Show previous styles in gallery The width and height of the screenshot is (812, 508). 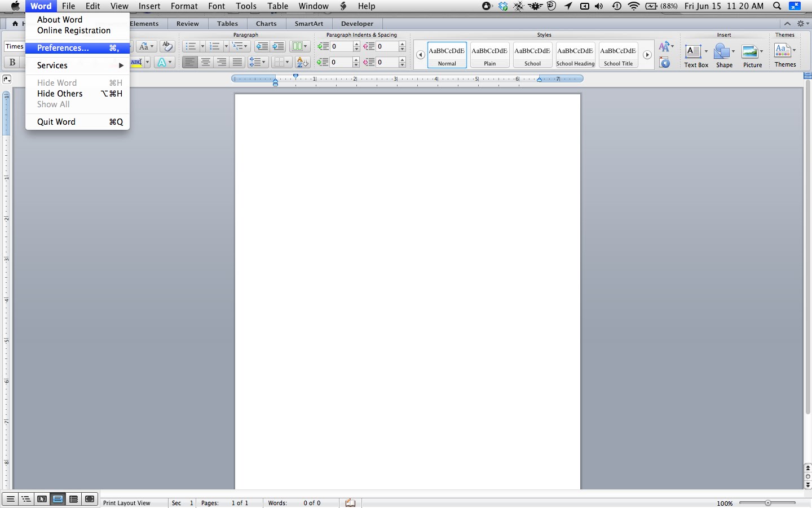[421, 55]
